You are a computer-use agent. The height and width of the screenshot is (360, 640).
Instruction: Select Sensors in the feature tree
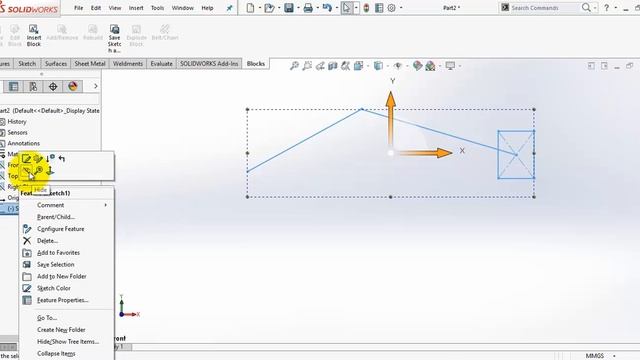17,133
